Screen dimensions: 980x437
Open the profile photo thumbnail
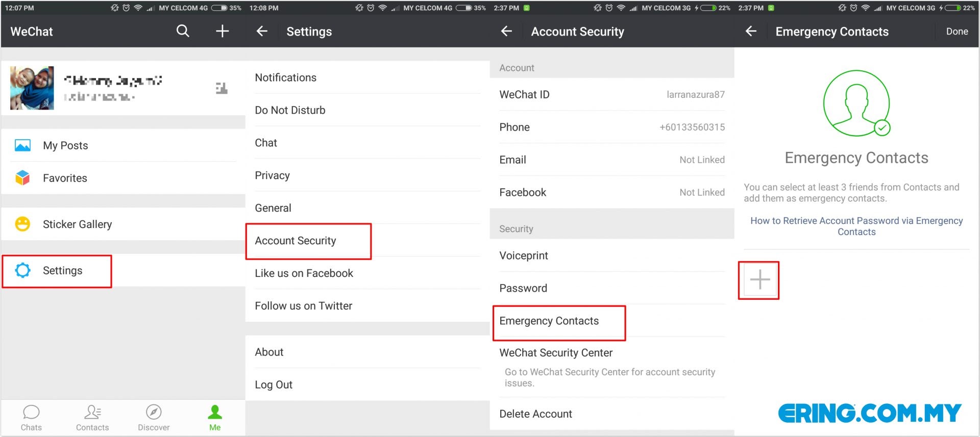[x=32, y=88]
